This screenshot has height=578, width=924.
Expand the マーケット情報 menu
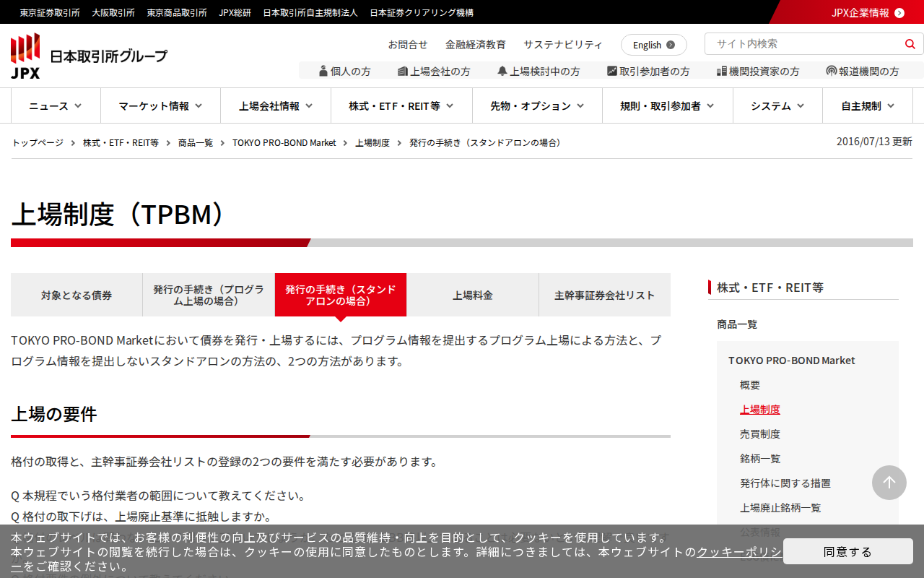(x=160, y=105)
